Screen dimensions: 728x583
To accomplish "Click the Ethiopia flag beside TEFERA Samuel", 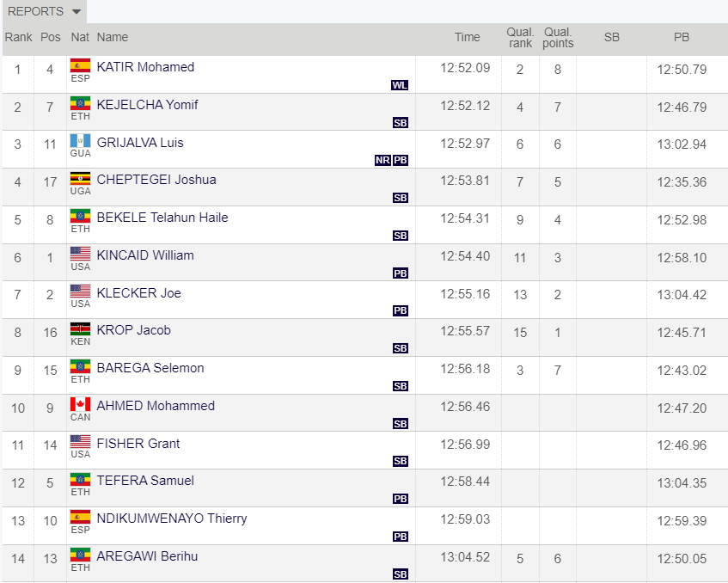I will coord(80,479).
